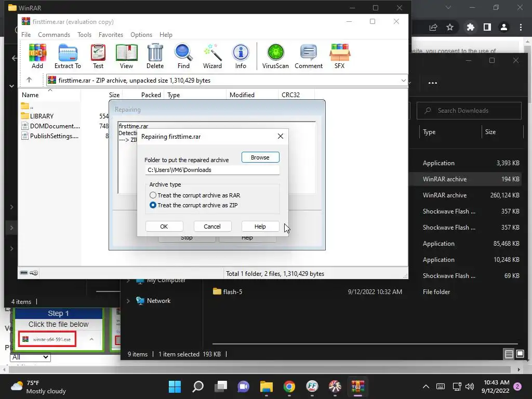Click the repaired archive folder path field
532x399 pixels.
212,170
